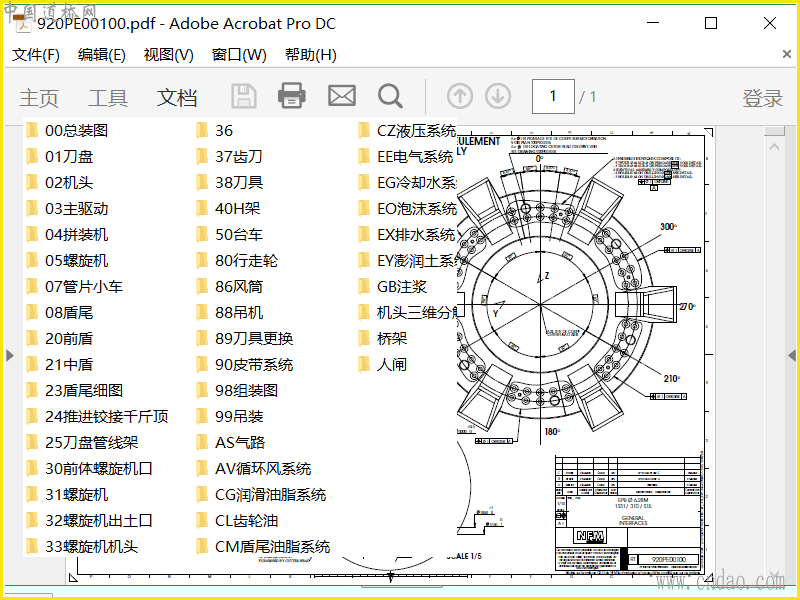Switch to the 工具 tab
This screenshot has height=600, width=800.
(x=108, y=97)
